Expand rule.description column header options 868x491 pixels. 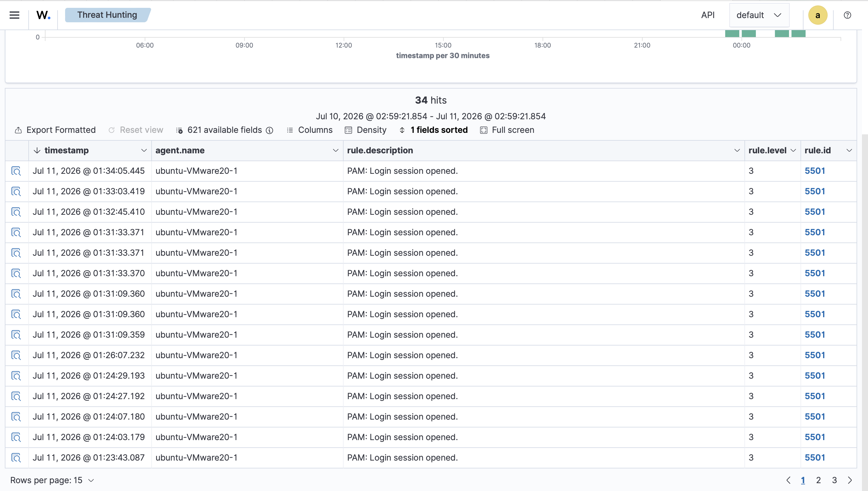737,150
